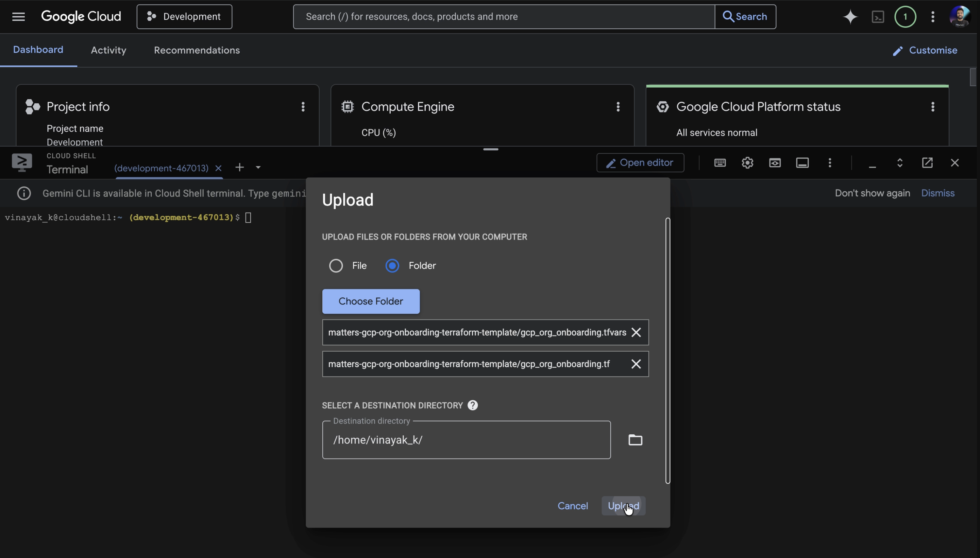Open the user account avatar
Viewport: 980px width, 558px height.
(x=960, y=16)
